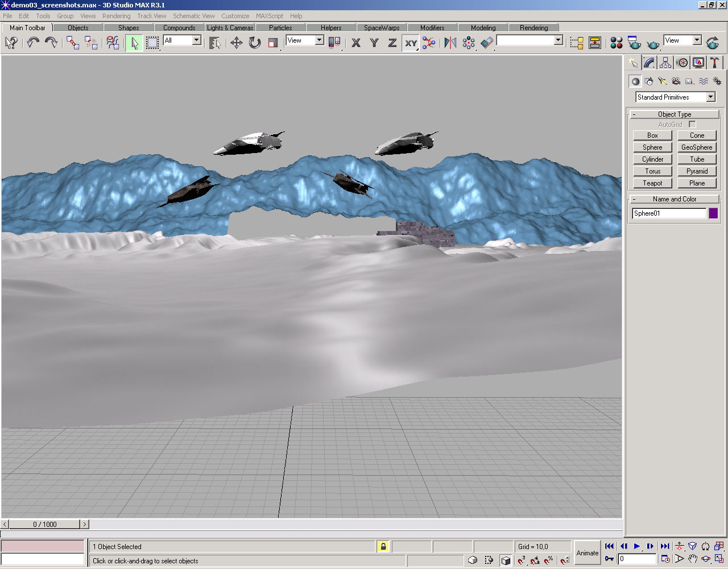This screenshot has height=569, width=728.
Task: Open the Modify panel tab icon
Action: click(x=649, y=63)
